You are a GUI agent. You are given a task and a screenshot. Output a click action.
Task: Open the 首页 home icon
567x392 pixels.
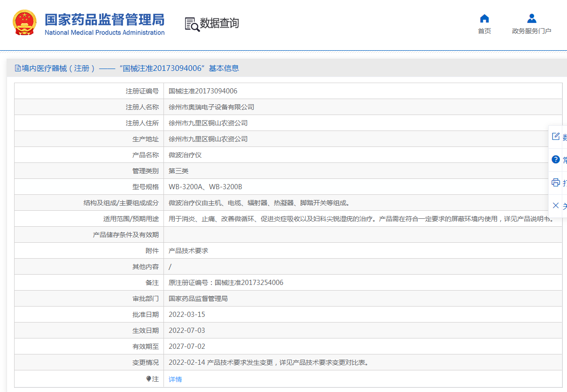tap(484, 18)
